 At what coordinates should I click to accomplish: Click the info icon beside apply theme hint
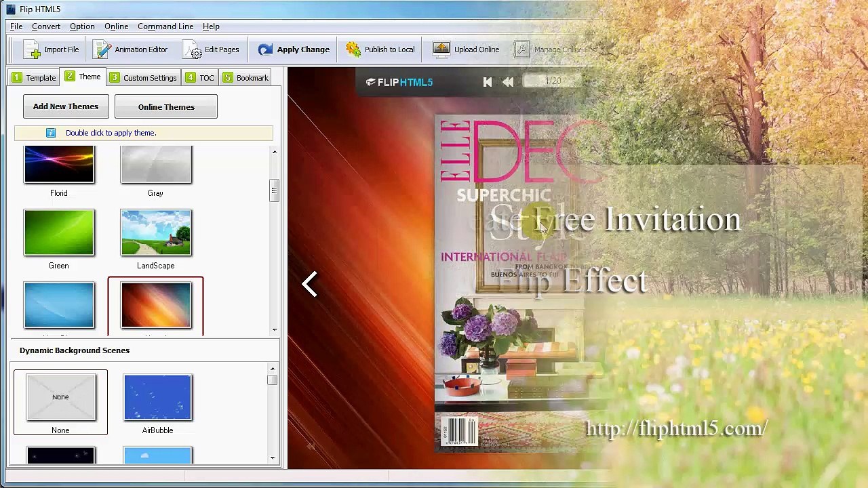51,133
